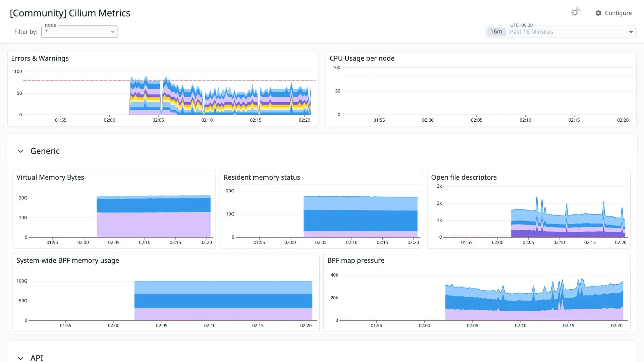
Task: Open the Configure settings button
Action: click(x=613, y=13)
